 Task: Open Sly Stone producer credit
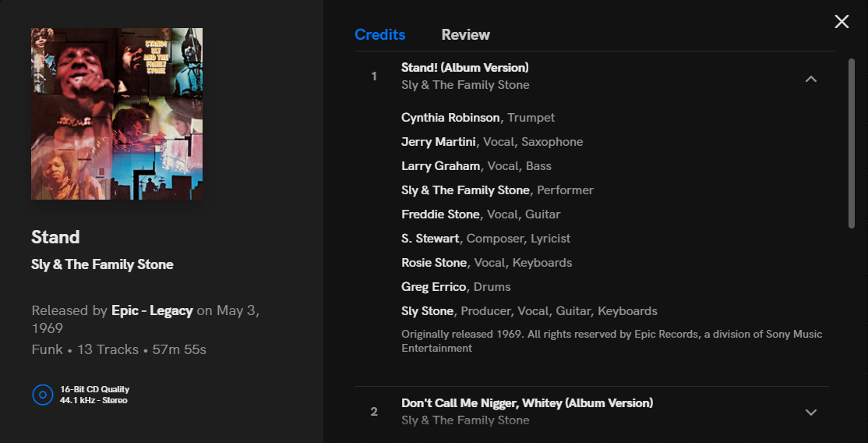[x=427, y=311]
